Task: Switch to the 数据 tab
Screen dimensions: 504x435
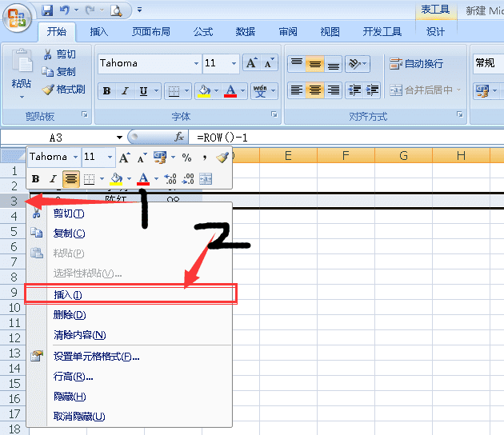Action: (x=246, y=31)
